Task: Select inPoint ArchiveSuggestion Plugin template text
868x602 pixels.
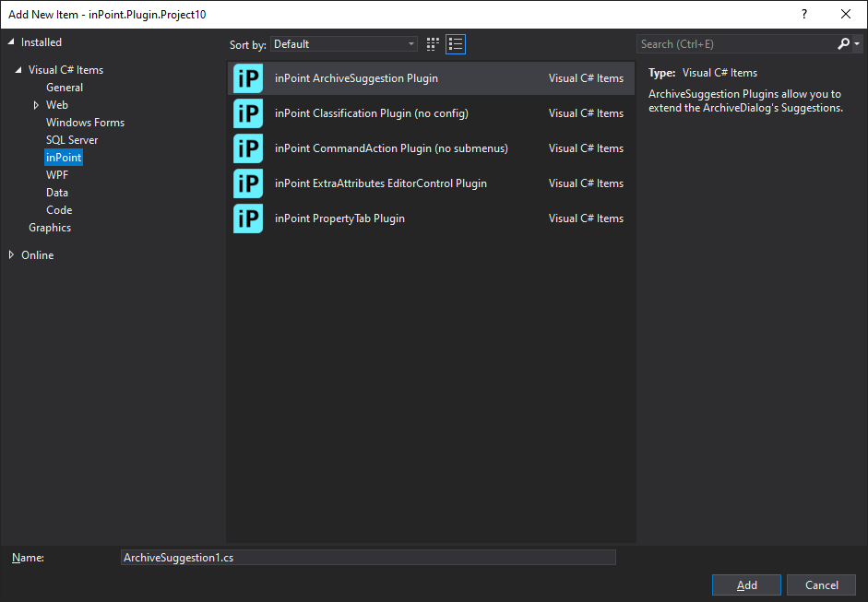Action: click(x=356, y=78)
